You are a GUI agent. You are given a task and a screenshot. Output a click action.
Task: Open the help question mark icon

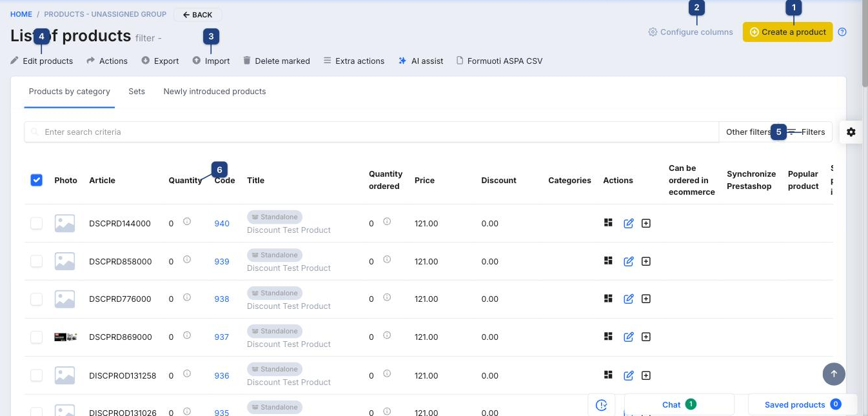click(x=842, y=32)
